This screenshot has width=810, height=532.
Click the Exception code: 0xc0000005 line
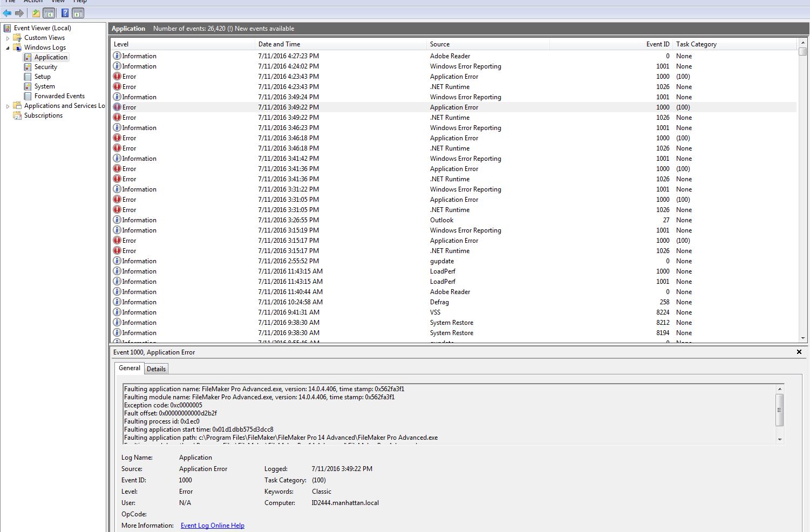163,405
